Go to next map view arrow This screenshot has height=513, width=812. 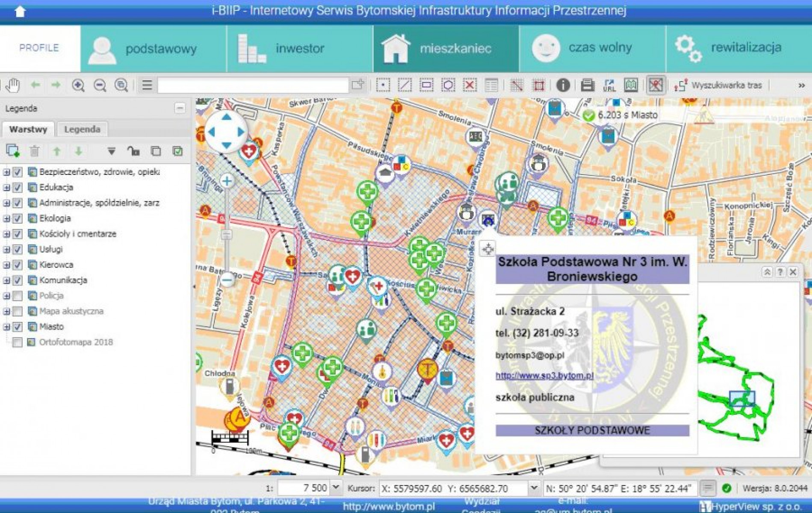56,85
